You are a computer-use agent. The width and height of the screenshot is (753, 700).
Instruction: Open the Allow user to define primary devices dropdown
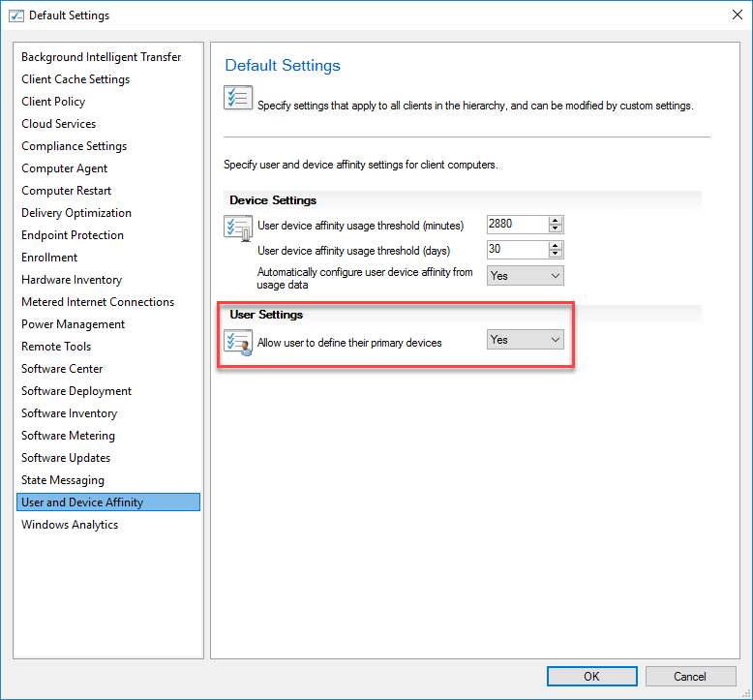point(525,340)
